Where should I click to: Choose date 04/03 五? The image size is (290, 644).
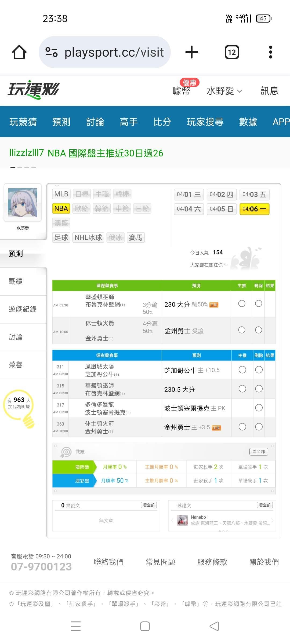pos(254,195)
